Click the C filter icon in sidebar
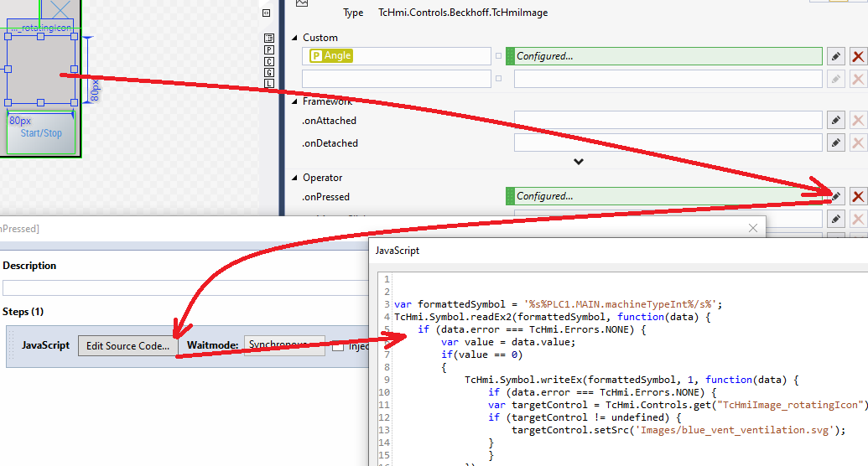The height and width of the screenshot is (466, 868). (x=269, y=61)
